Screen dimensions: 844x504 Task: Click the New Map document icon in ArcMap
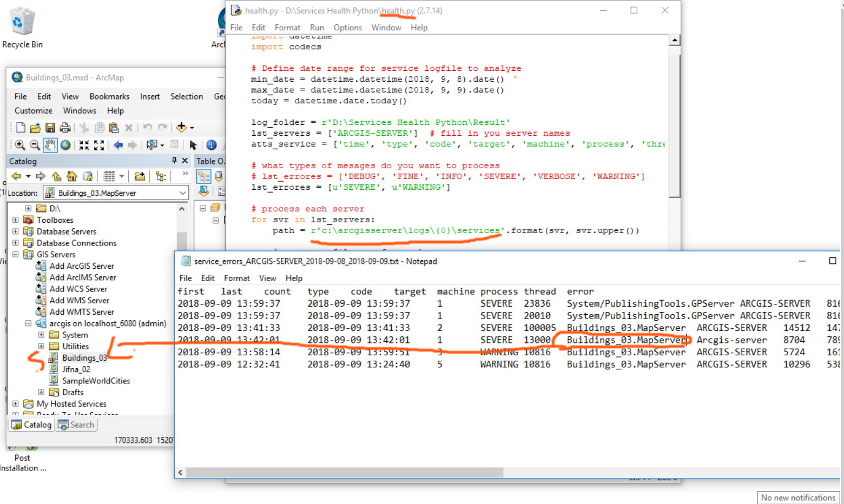click(21, 128)
